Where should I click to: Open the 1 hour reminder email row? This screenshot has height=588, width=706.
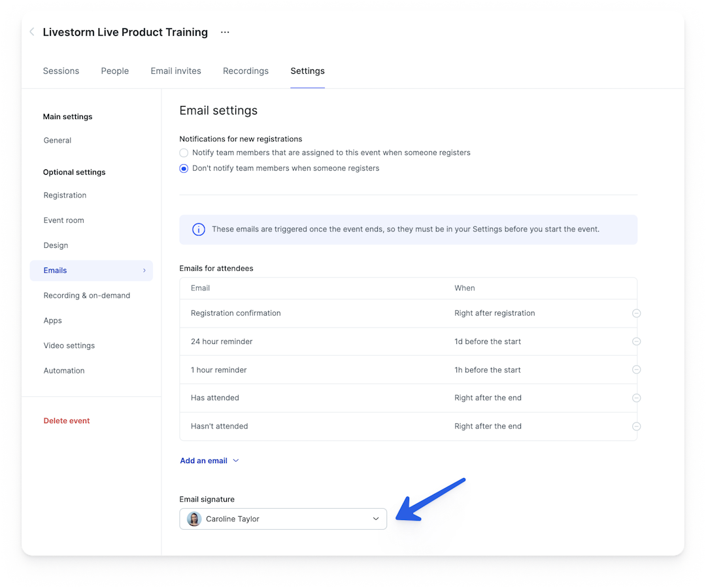pyautogui.click(x=409, y=370)
